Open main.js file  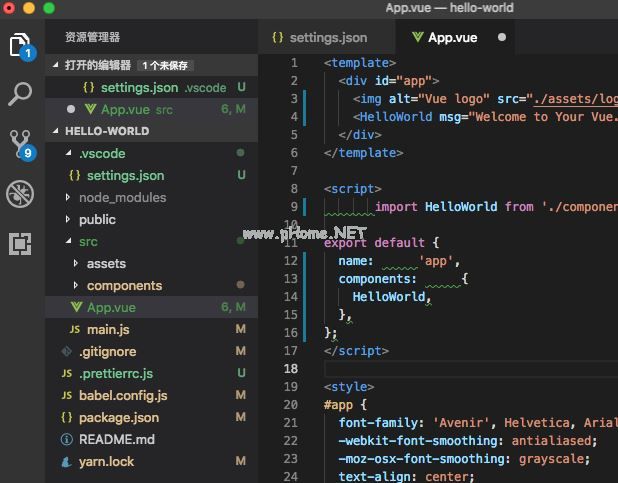pyautogui.click(x=152, y=329)
